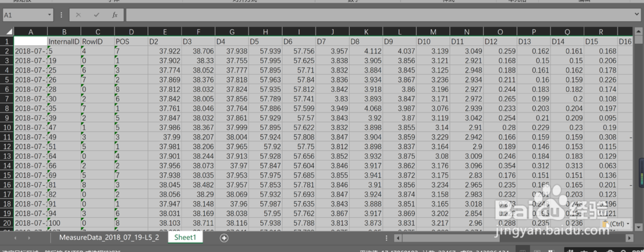
Task: Select column header H
Action: 266,32
